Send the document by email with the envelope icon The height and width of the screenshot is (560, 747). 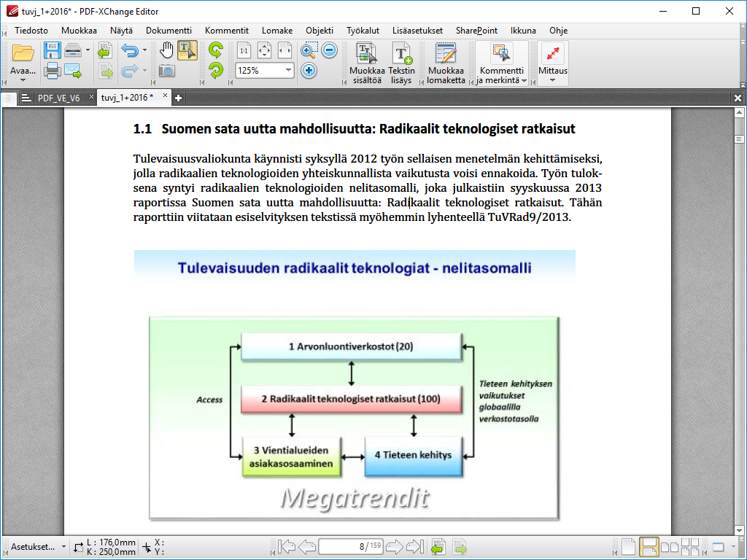(73, 71)
